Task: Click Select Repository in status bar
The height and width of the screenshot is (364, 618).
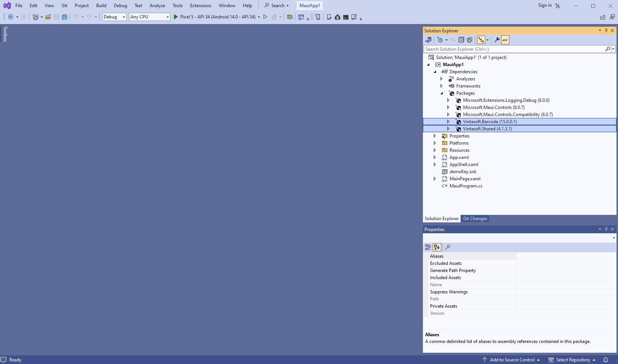Action: tap(573, 360)
